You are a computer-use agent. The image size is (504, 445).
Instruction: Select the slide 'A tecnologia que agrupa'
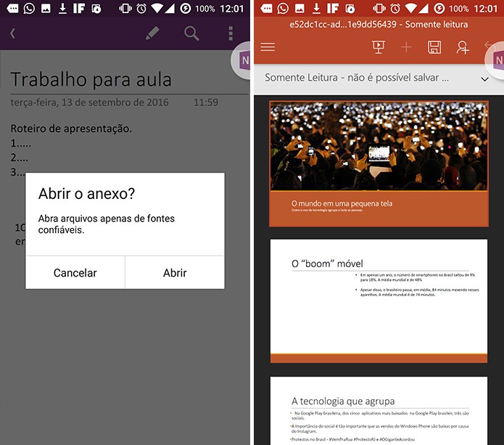tap(379, 411)
